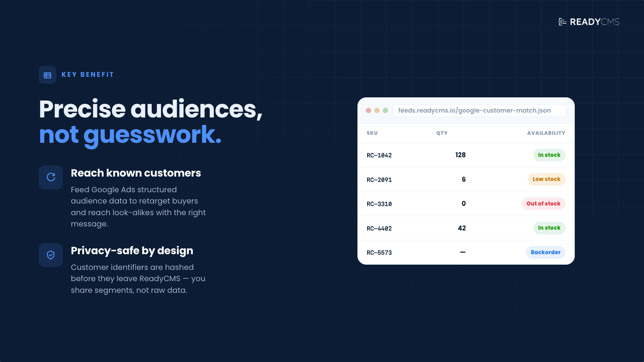Click quantity value 42
Image resolution: width=644 pixels, height=362 pixels.
(x=462, y=228)
